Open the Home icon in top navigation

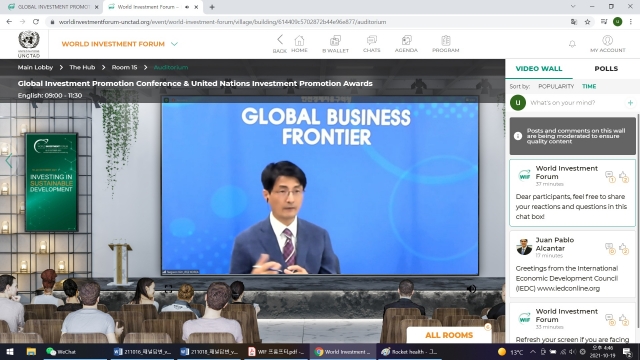[x=299, y=41]
